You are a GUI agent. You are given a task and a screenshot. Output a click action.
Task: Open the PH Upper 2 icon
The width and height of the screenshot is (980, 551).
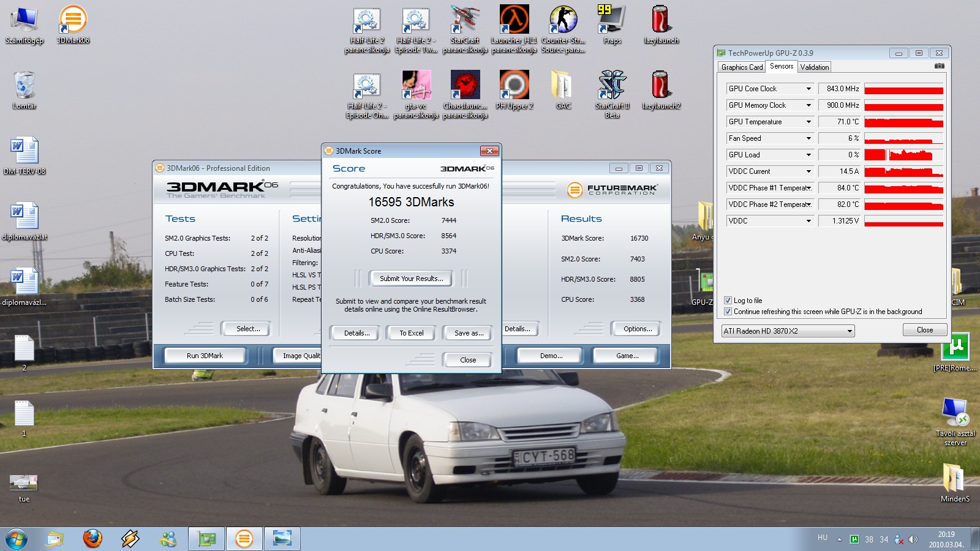(514, 90)
